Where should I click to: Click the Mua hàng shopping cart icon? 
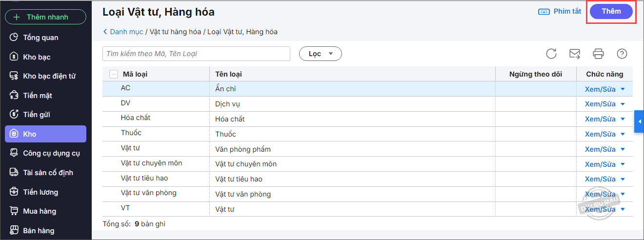click(14, 211)
